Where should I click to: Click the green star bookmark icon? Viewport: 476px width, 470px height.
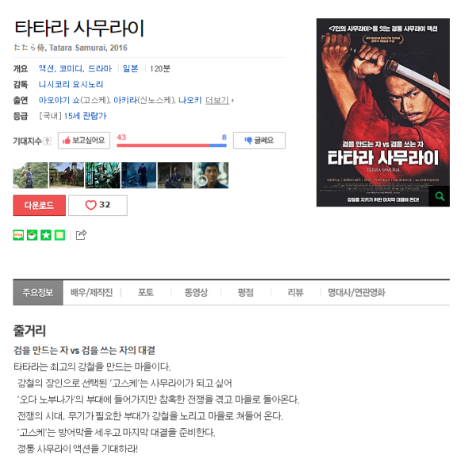[x=46, y=235]
